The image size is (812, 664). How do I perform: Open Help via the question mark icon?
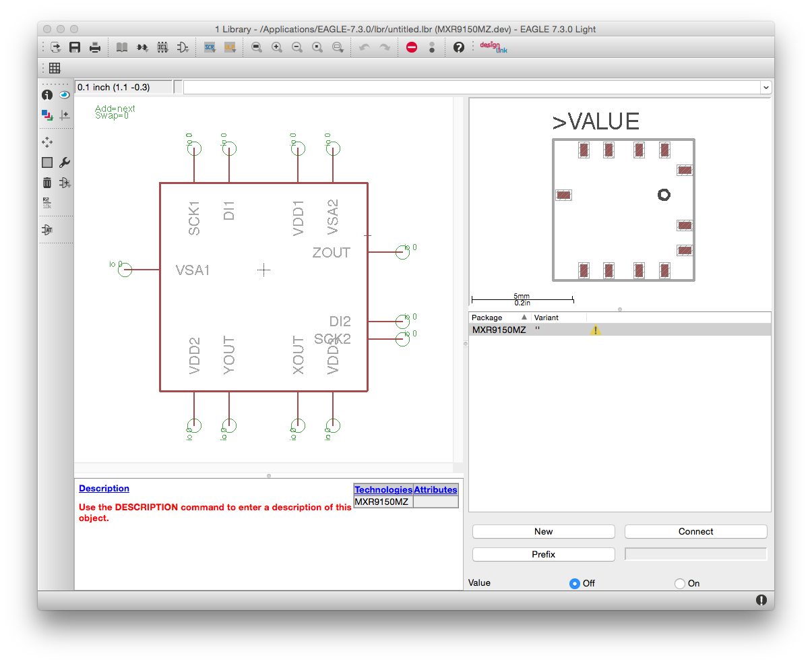(x=459, y=47)
